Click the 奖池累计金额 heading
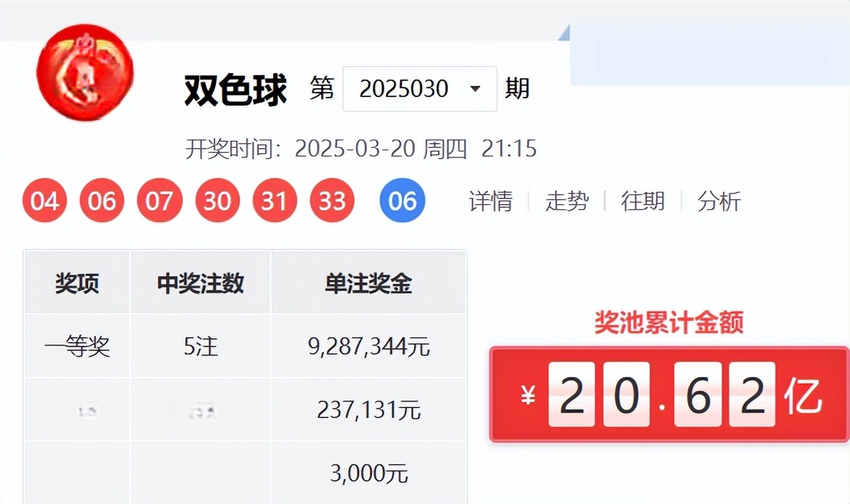Viewport: 850px width, 504px height. (x=669, y=323)
